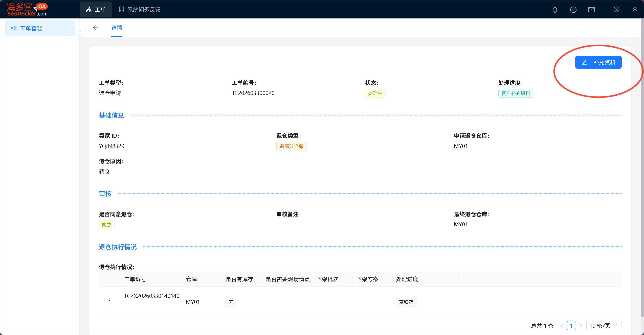Viewport: 644px width, 335px height.
Task: Go to next page arrow
Action: coord(581,326)
